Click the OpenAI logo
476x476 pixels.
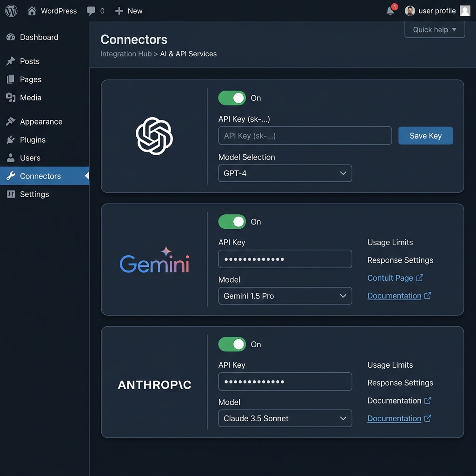(154, 136)
